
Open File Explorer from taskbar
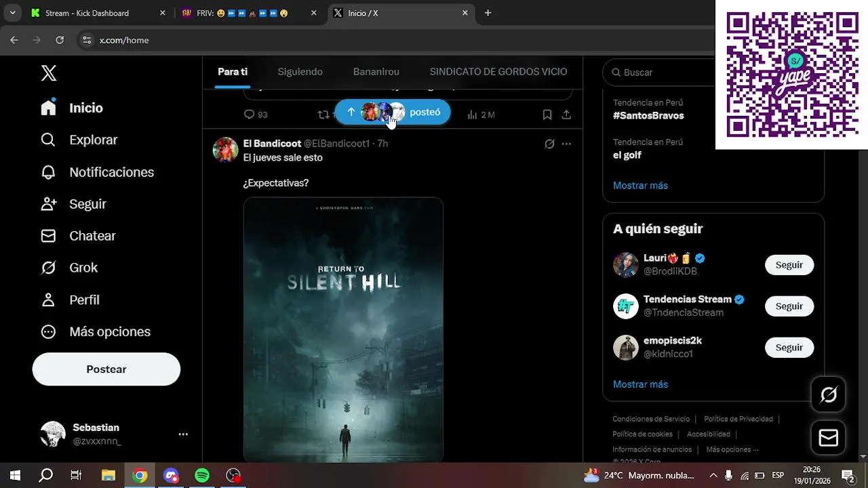pyautogui.click(x=108, y=475)
